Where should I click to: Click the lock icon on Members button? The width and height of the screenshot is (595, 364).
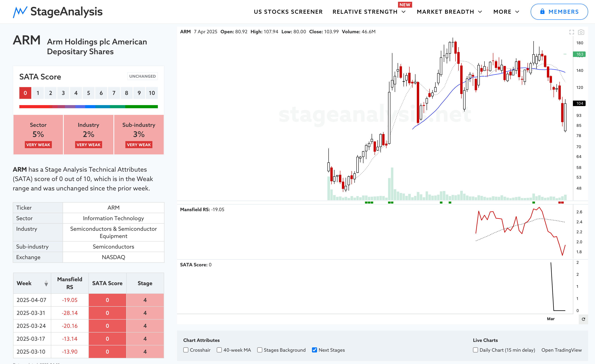coord(542,12)
